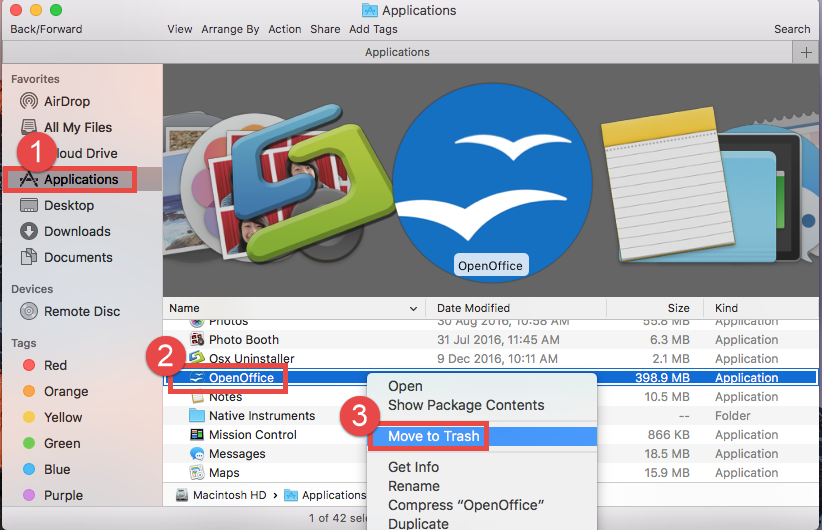Click the Tags section heading
Viewport: 822px width, 530px height.
24,343
